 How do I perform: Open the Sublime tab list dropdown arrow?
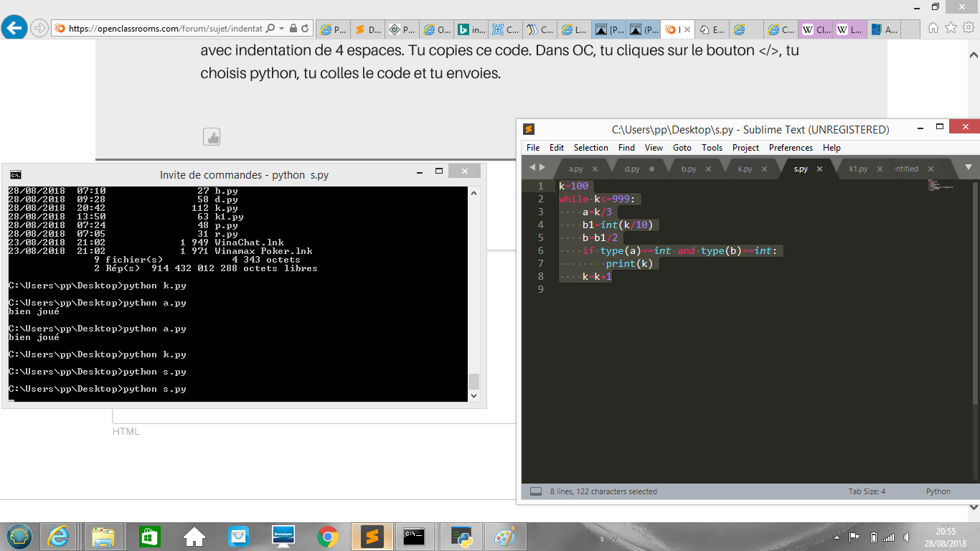point(968,167)
